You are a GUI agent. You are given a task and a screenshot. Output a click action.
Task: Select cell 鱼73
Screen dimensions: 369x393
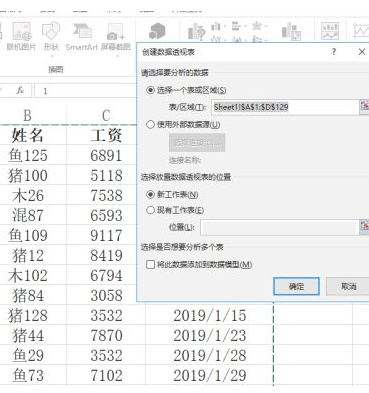pyautogui.click(x=28, y=375)
